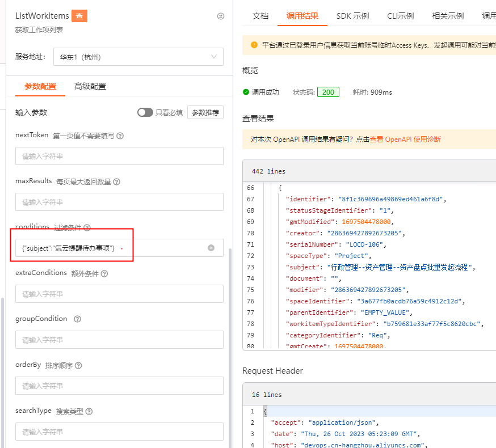Open the 查看 OpenAPI 使用诊断 link
This screenshot has height=448, width=496.
(x=405, y=140)
